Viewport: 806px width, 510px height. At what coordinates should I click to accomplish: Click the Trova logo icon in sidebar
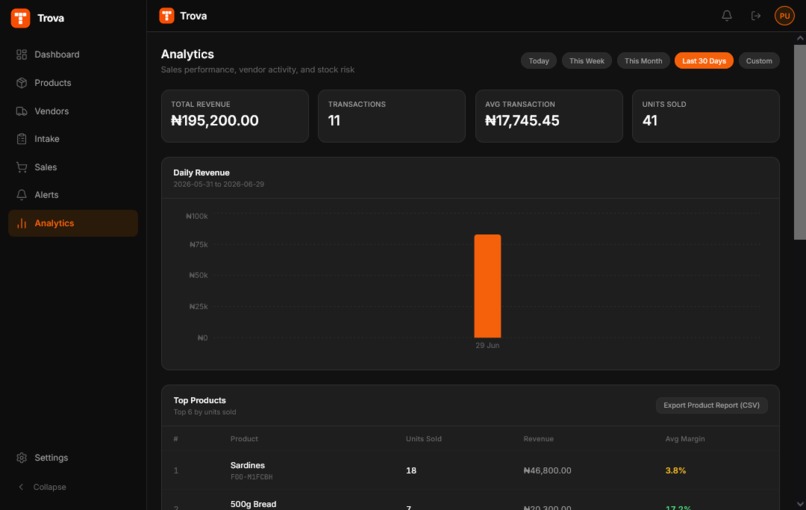21,18
